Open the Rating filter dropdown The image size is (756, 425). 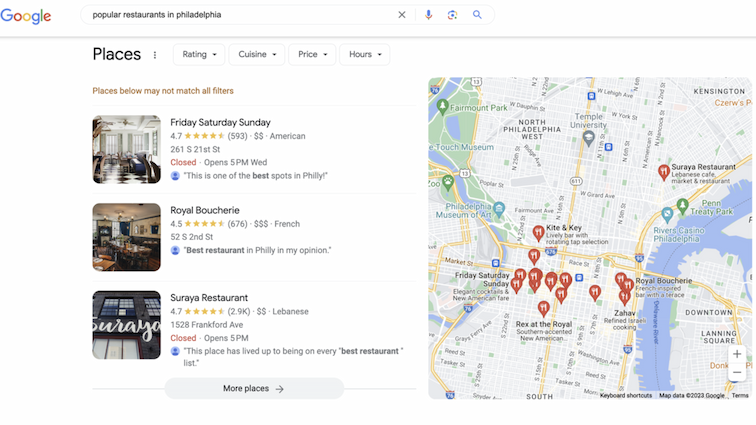[199, 55]
